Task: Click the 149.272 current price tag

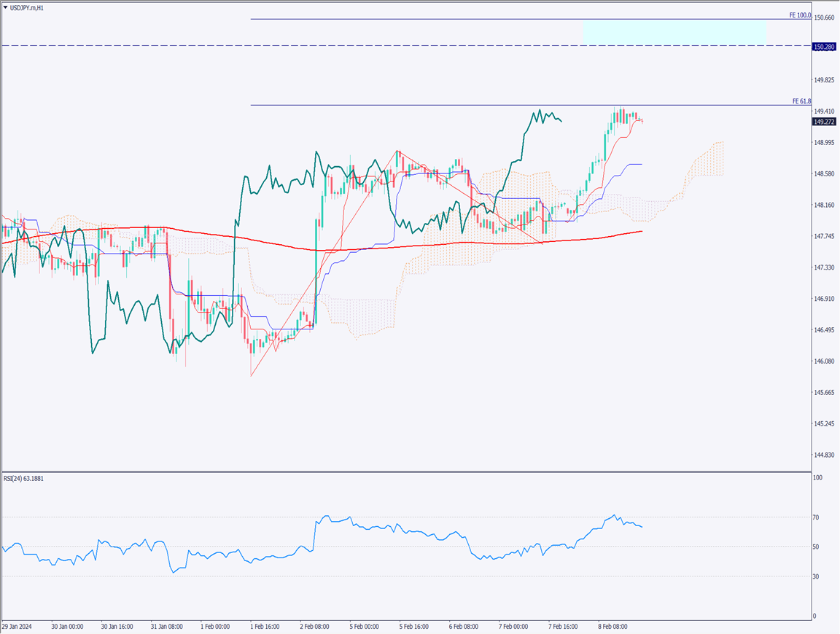Action: pos(823,122)
